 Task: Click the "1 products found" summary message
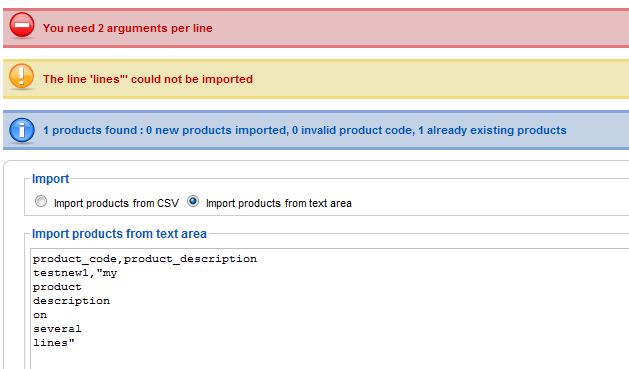click(x=304, y=130)
